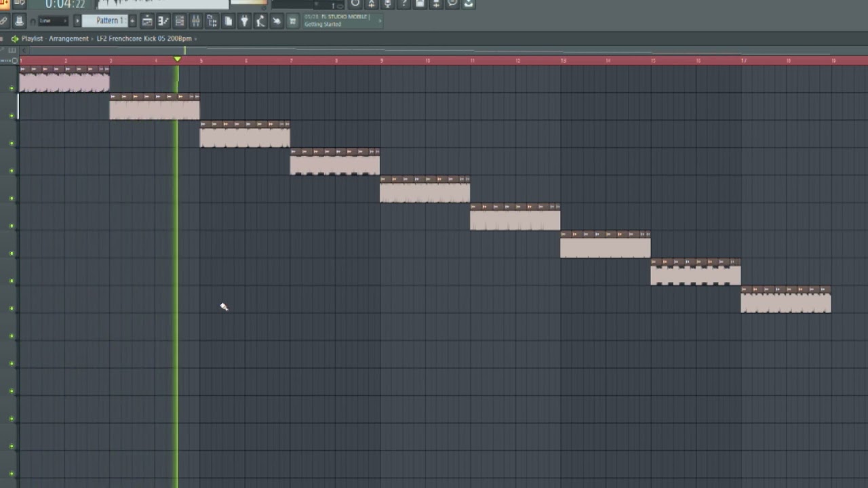This screenshot has width=868, height=488.
Task: Open the plugin picker plug icon
Action: tap(244, 21)
